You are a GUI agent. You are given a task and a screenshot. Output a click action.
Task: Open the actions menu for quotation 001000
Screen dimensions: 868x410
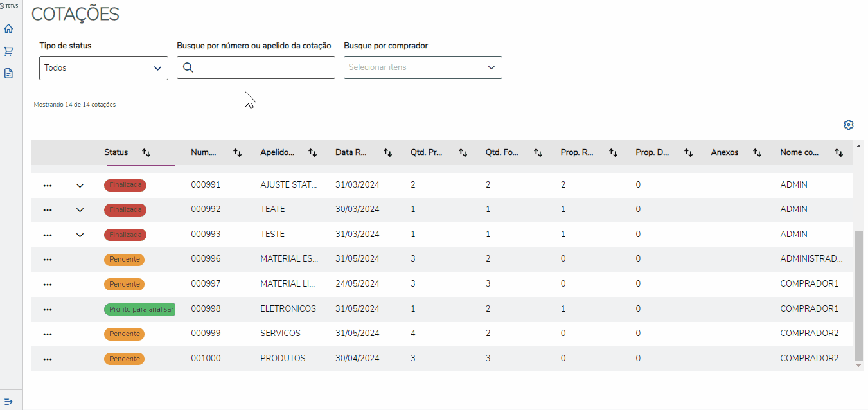point(47,359)
